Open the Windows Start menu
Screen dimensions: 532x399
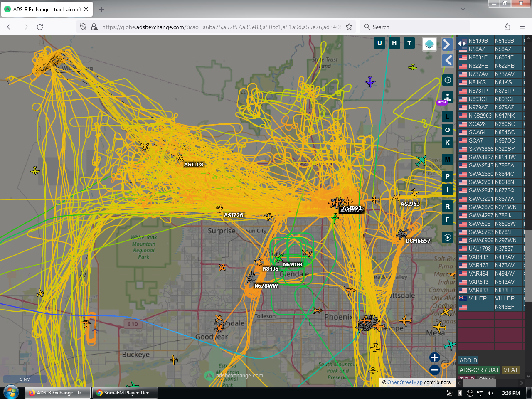pos(11,392)
